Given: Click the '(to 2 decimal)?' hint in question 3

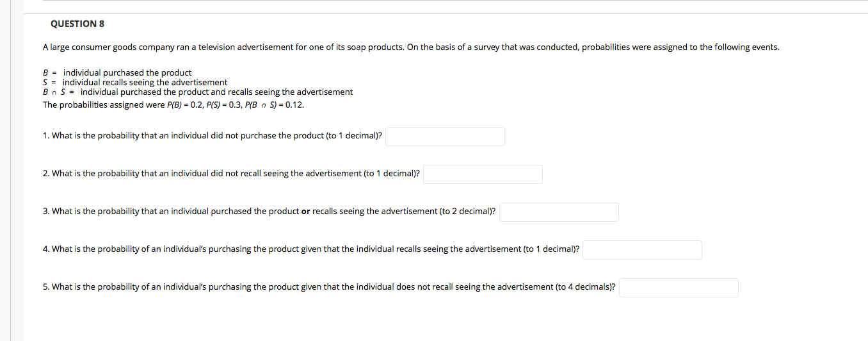Looking at the screenshot, I should 467,212.
